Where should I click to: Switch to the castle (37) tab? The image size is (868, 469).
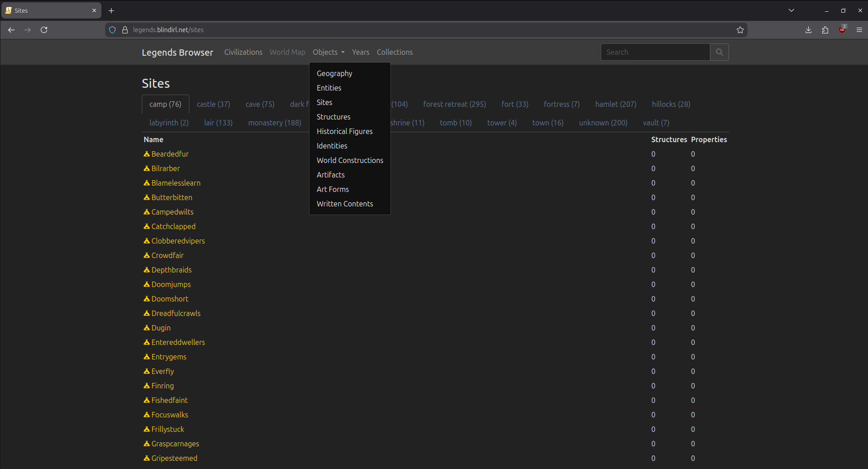213,104
